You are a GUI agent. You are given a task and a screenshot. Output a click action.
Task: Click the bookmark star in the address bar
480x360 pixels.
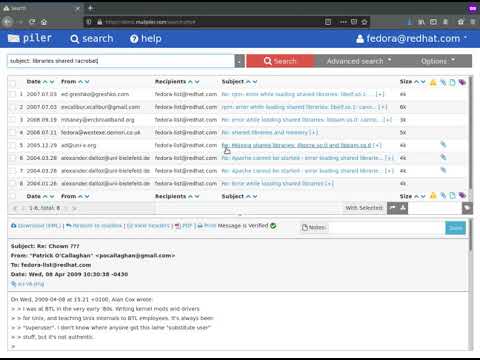tap(365, 22)
